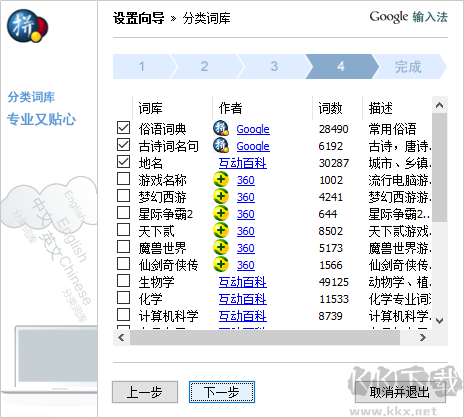Click the 描述 column header

397,108
